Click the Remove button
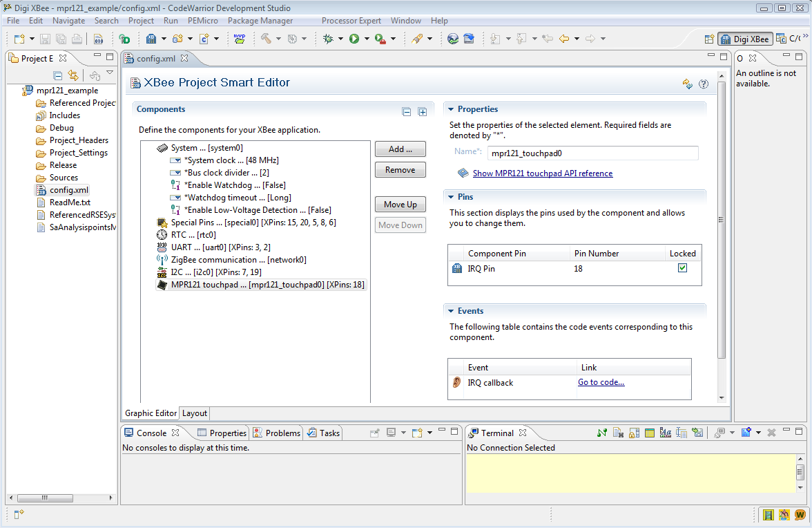This screenshot has width=812, height=528. coord(400,170)
